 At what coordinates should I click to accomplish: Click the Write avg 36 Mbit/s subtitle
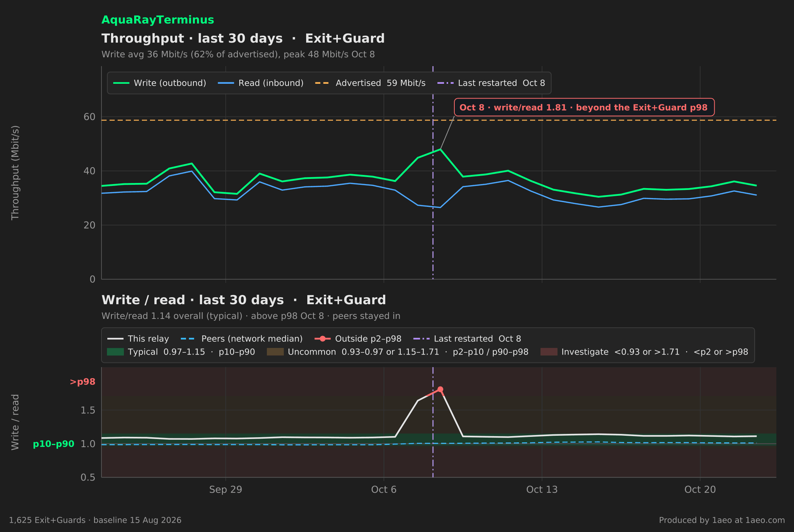[238, 54]
